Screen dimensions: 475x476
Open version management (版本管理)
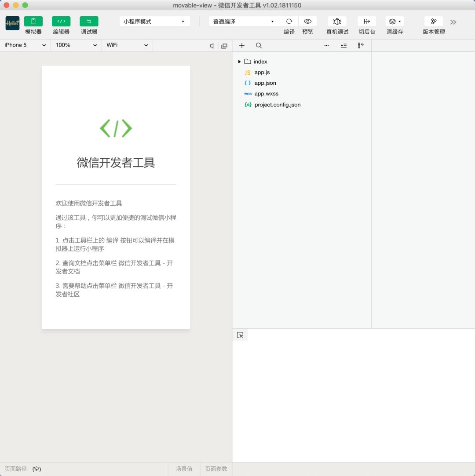coord(434,22)
